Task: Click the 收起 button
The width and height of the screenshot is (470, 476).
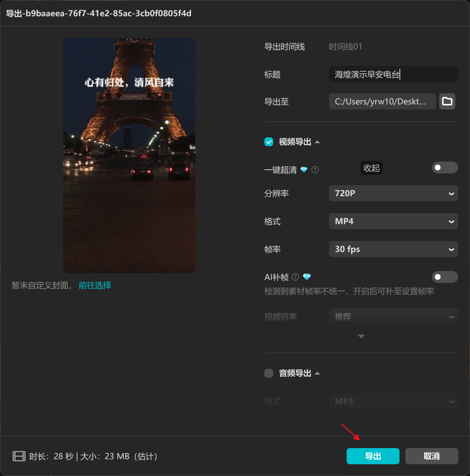Action: click(371, 168)
